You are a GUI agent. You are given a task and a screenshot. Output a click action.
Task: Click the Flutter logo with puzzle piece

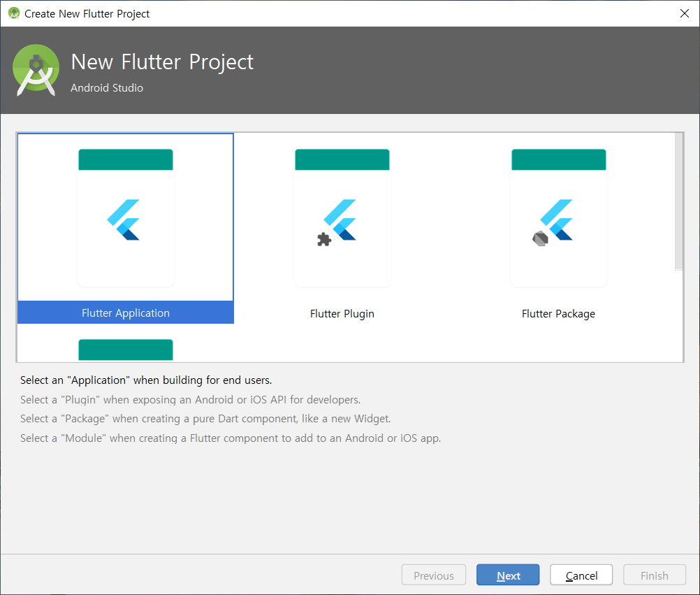[x=337, y=222]
